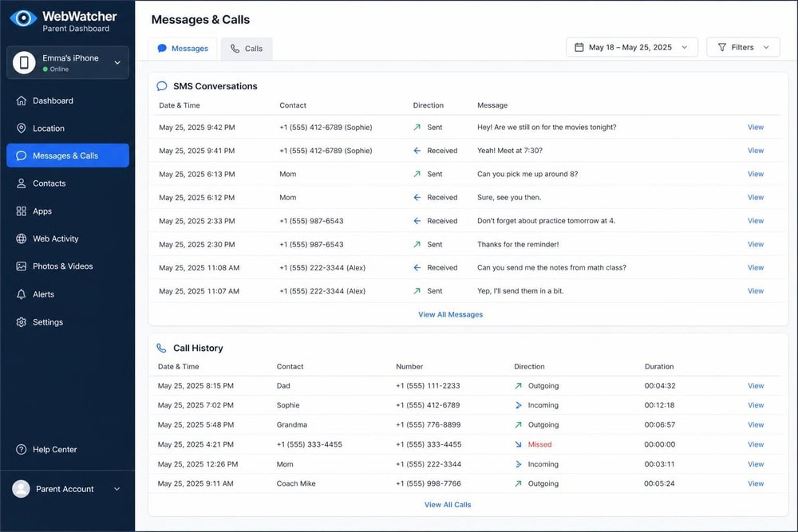
Task: Open the Filters dropdown
Action: coord(743,47)
